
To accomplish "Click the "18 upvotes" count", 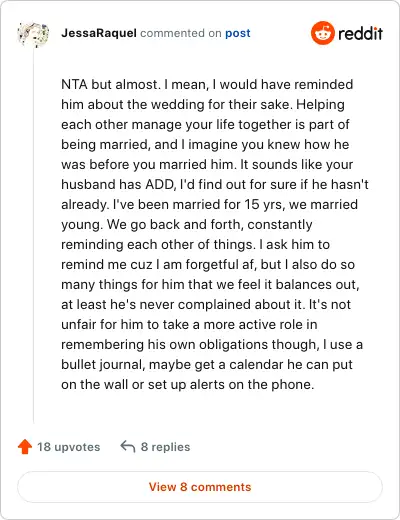I will tap(68, 447).
